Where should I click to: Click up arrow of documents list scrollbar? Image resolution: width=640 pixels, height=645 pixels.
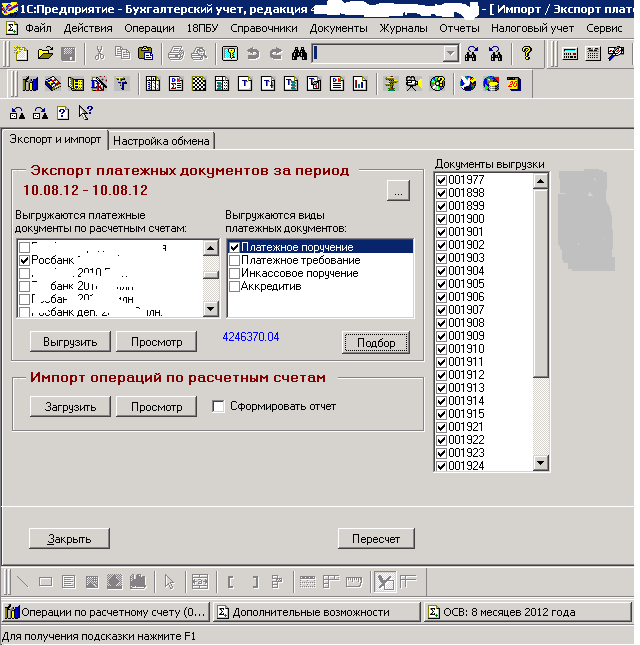540,181
